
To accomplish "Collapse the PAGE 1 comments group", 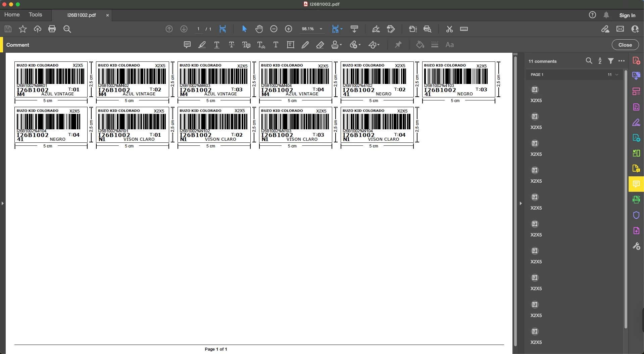I will coord(617,75).
